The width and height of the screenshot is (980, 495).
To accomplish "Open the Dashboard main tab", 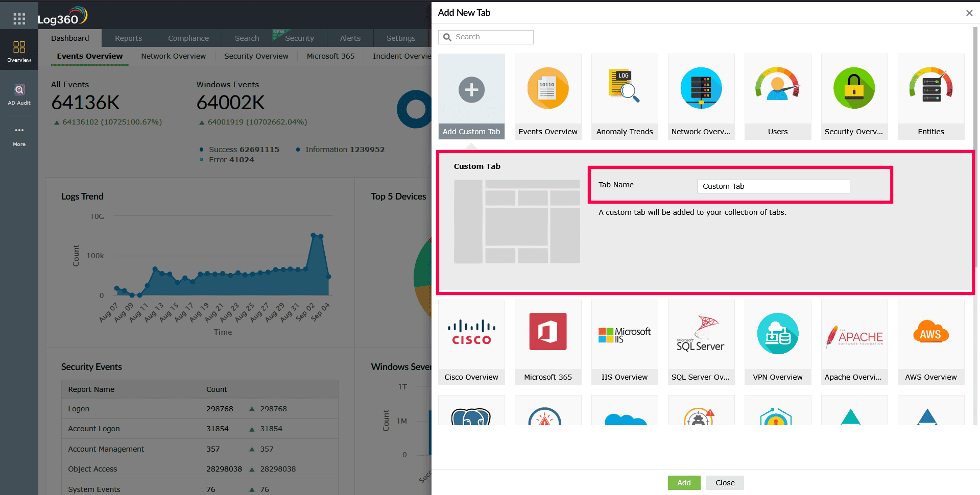I will (x=70, y=38).
